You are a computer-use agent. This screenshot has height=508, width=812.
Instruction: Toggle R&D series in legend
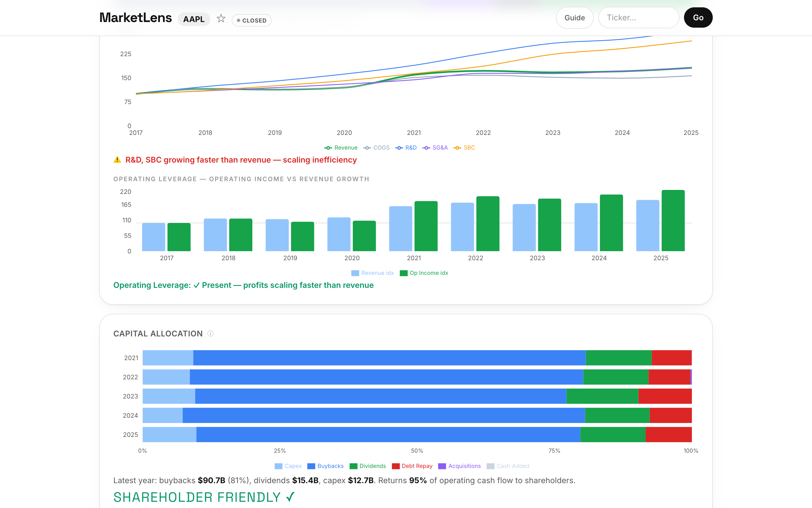coord(406,148)
